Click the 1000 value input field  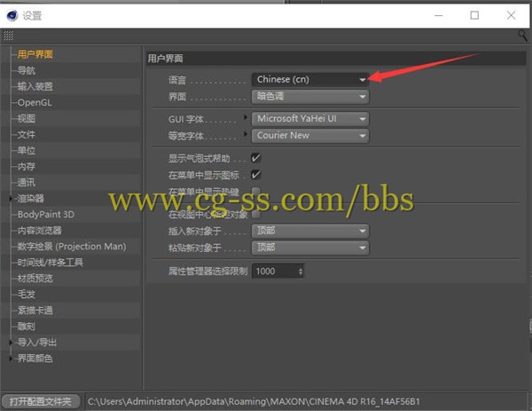tap(273, 272)
